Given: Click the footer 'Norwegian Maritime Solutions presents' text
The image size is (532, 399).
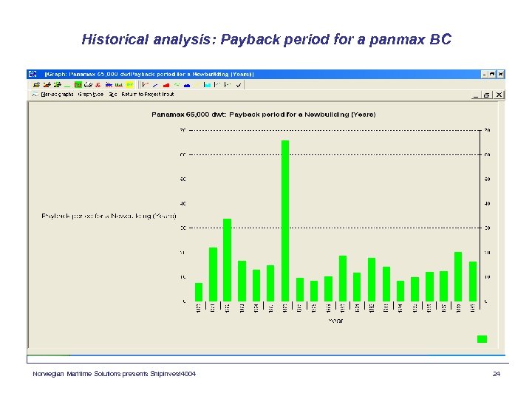Looking at the screenshot, I should 114,374.
